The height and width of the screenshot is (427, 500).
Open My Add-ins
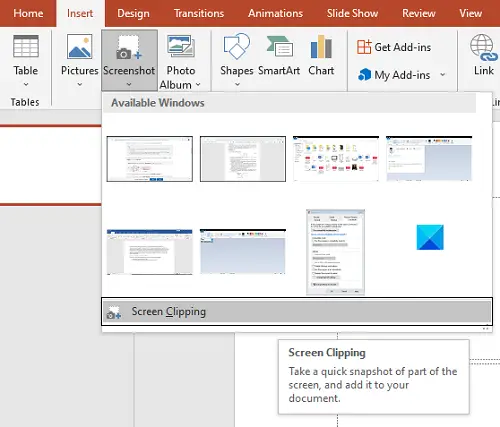pos(394,75)
